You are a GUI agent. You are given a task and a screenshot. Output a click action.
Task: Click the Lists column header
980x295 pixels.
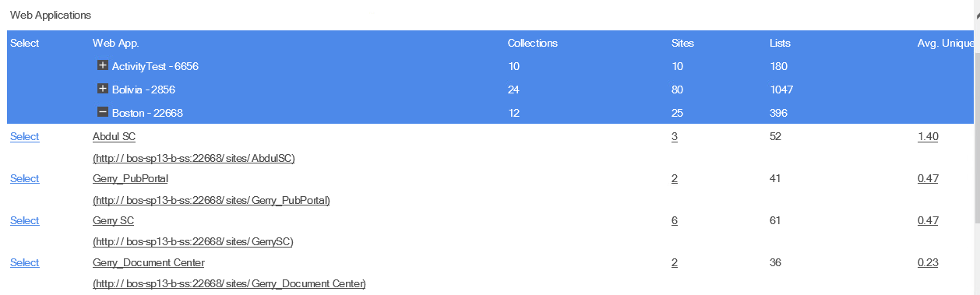(x=780, y=43)
